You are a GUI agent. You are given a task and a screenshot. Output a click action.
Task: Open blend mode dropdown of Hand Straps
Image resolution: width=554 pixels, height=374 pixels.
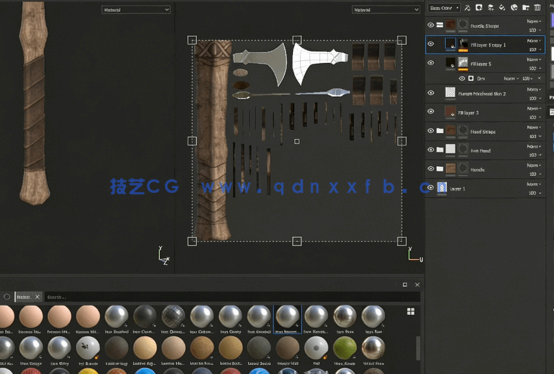pyautogui.click(x=534, y=127)
